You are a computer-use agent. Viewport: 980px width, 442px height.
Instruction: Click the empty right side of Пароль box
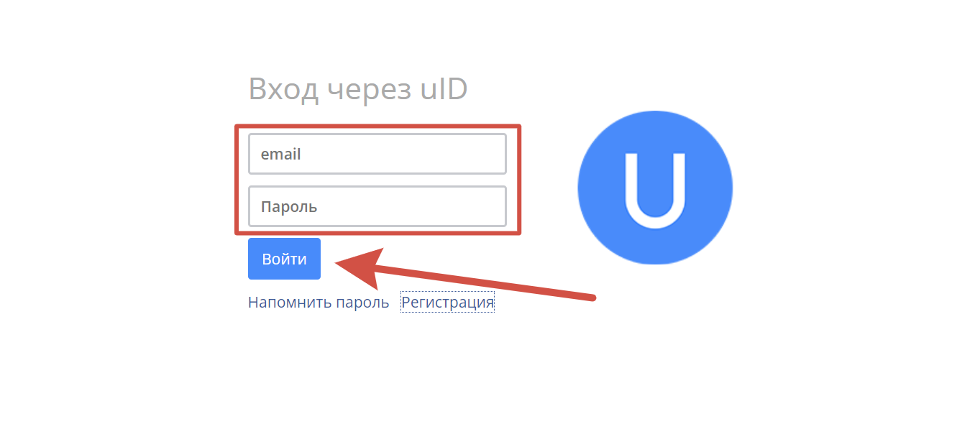click(x=446, y=206)
